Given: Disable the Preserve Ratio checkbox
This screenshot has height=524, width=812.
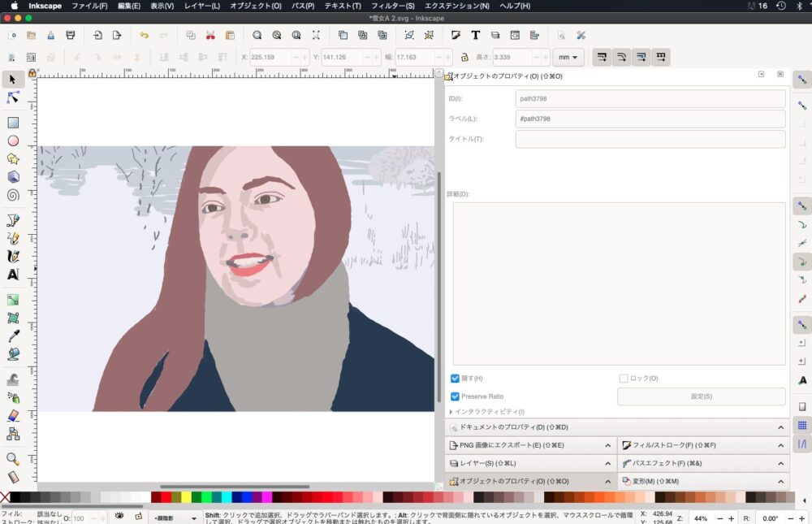Looking at the screenshot, I should (x=456, y=396).
